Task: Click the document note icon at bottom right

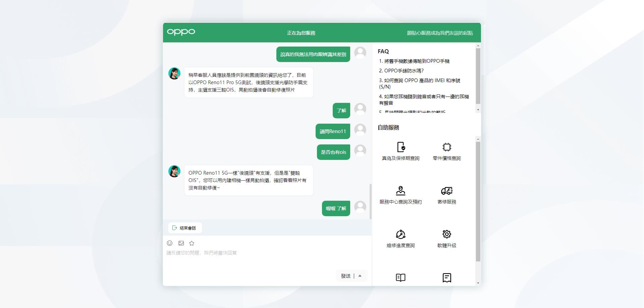Action: click(446, 278)
